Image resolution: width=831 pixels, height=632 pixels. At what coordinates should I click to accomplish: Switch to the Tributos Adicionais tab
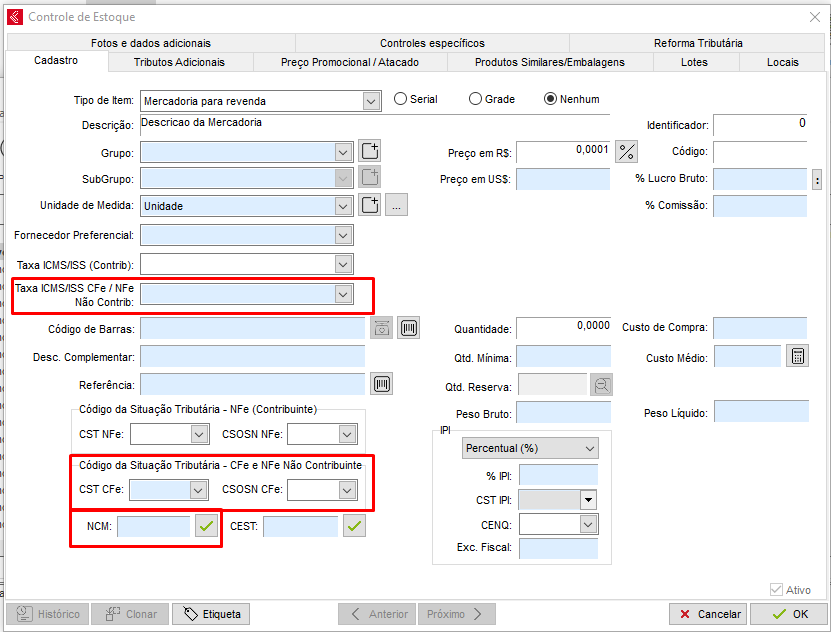pos(179,62)
